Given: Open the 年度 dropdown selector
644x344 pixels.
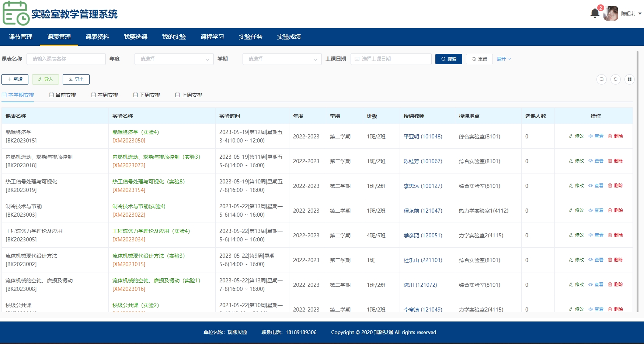Looking at the screenshot, I should [174, 59].
